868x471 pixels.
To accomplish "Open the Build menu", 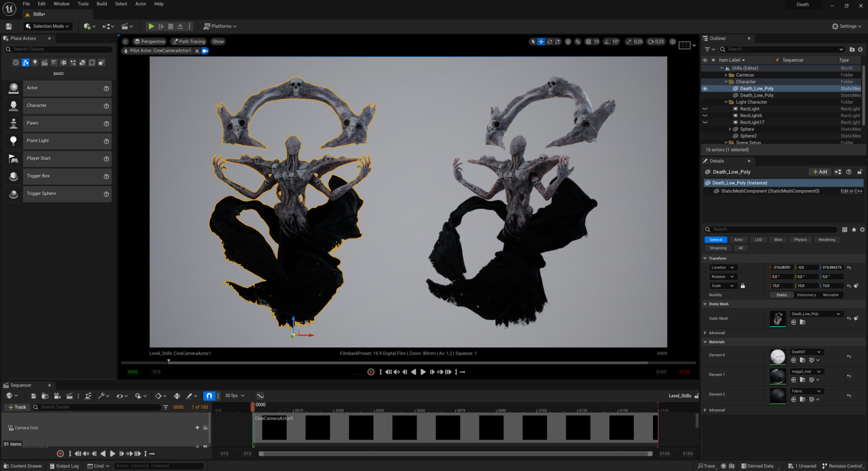I will click(101, 4).
